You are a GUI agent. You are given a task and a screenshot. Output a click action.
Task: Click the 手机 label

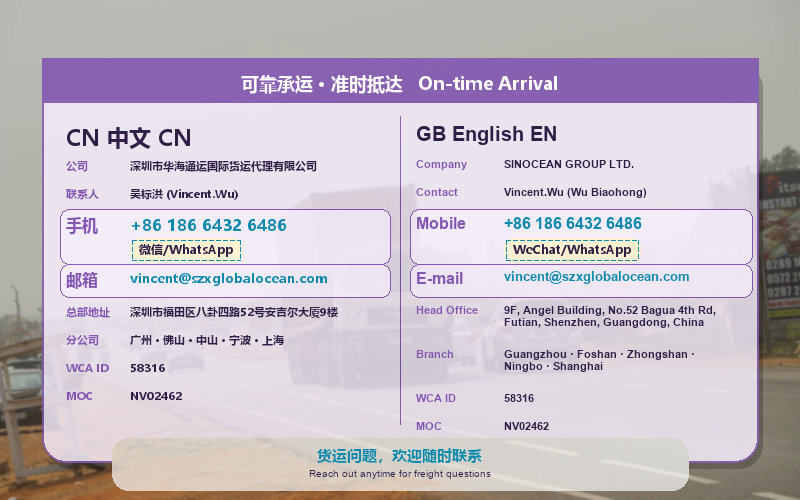click(82, 226)
